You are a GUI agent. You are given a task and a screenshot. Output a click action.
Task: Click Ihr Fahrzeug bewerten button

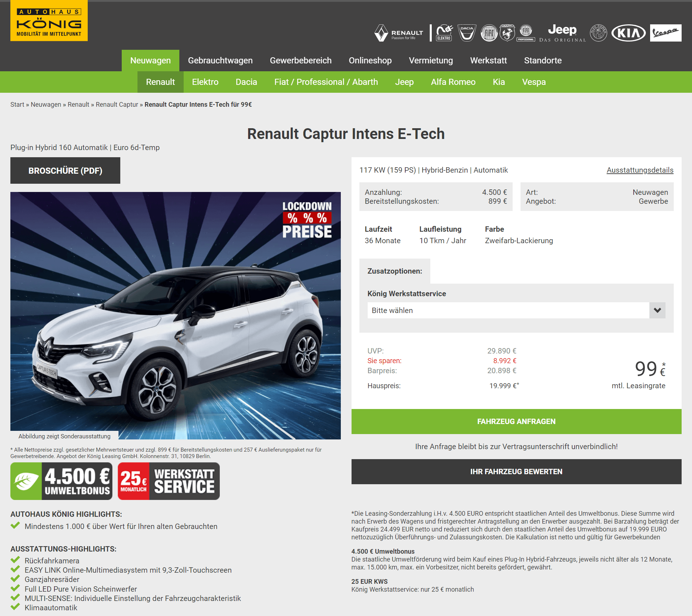click(516, 472)
